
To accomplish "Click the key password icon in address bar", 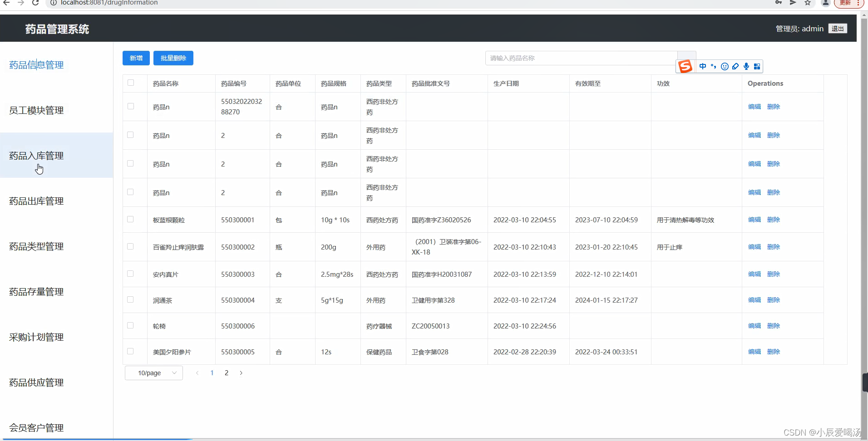I will coord(779,3).
